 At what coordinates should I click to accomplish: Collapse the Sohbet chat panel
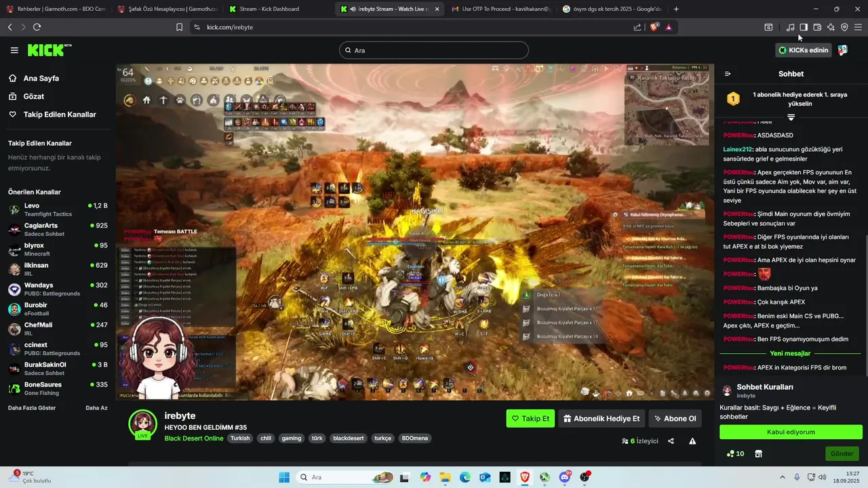728,74
